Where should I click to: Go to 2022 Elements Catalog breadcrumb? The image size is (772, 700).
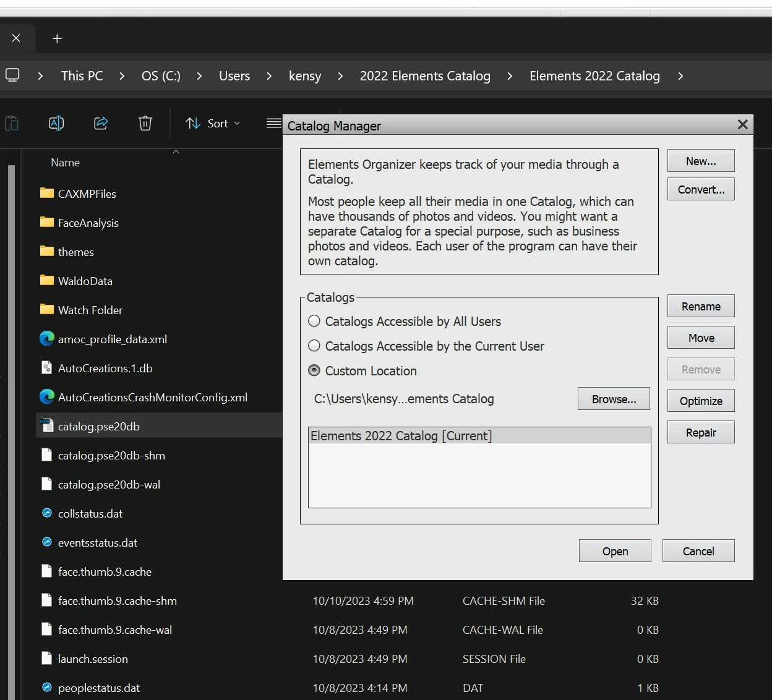[425, 76]
